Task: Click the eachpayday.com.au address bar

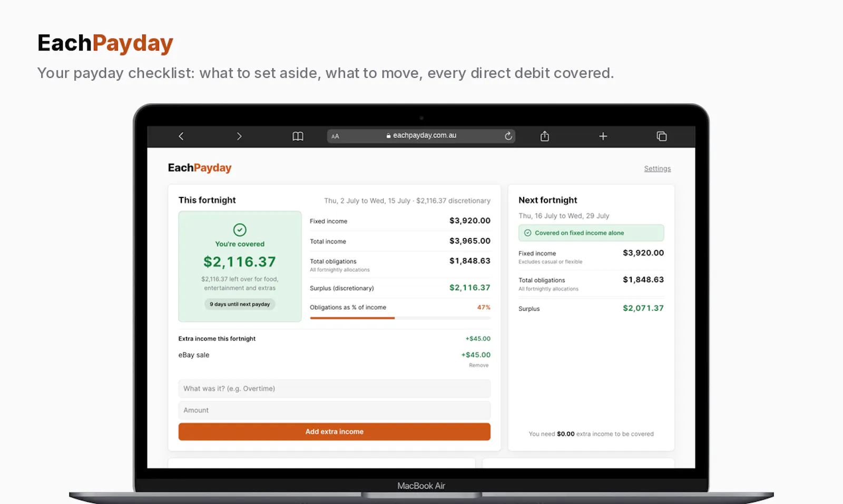Action: click(421, 136)
